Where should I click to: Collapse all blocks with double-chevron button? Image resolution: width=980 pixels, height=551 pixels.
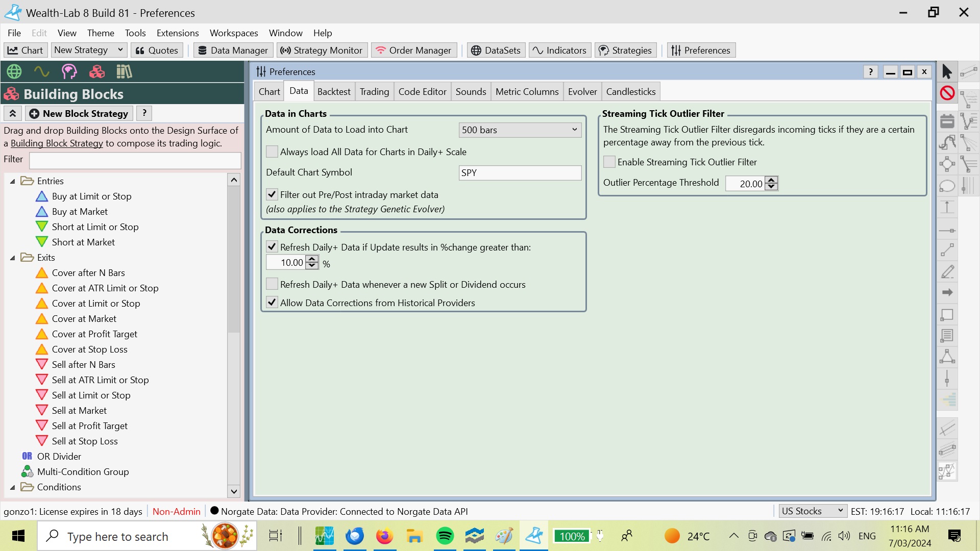(13, 113)
